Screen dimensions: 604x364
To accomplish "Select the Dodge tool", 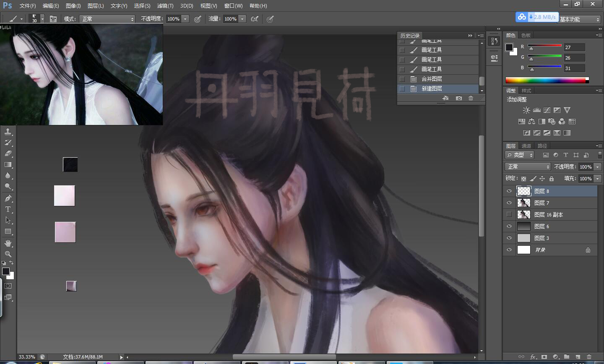I will point(8,186).
